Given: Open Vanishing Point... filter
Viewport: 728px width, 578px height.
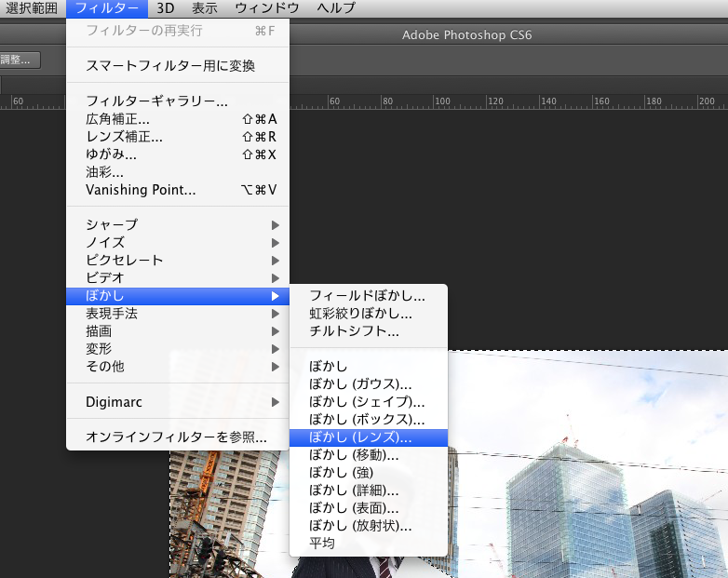Looking at the screenshot, I should (x=141, y=190).
